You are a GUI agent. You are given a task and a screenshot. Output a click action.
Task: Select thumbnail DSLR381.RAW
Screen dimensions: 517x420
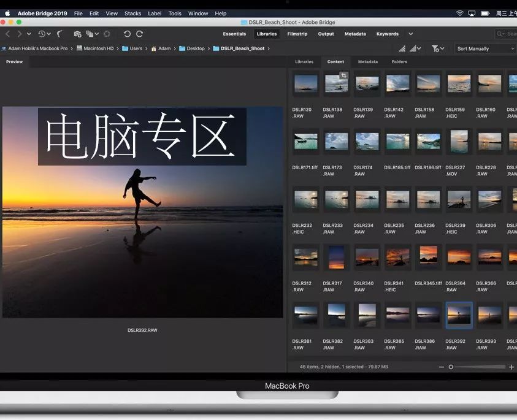306,315
